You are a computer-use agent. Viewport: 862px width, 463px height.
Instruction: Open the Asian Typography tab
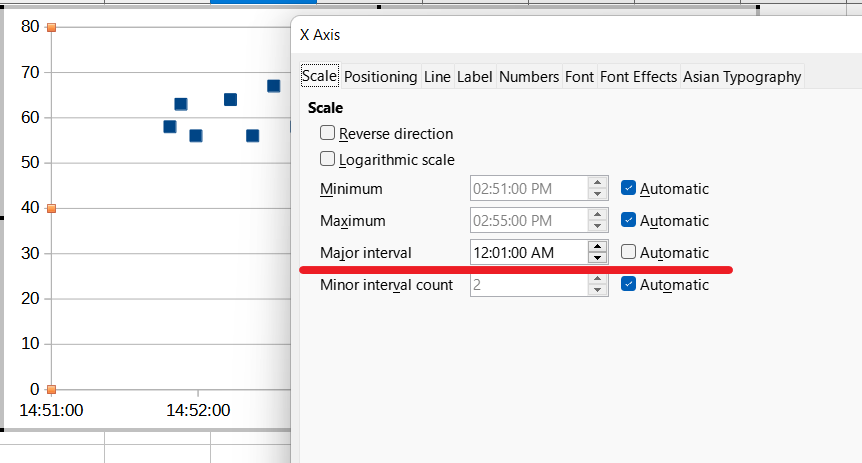pyautogui.click(x=742, y=76)
